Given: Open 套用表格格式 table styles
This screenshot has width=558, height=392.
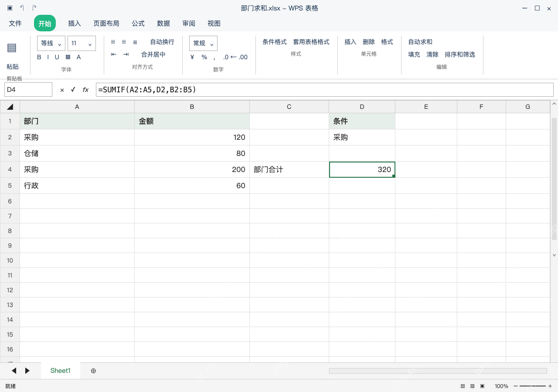Looking at the screenshot, I should 311,42.
